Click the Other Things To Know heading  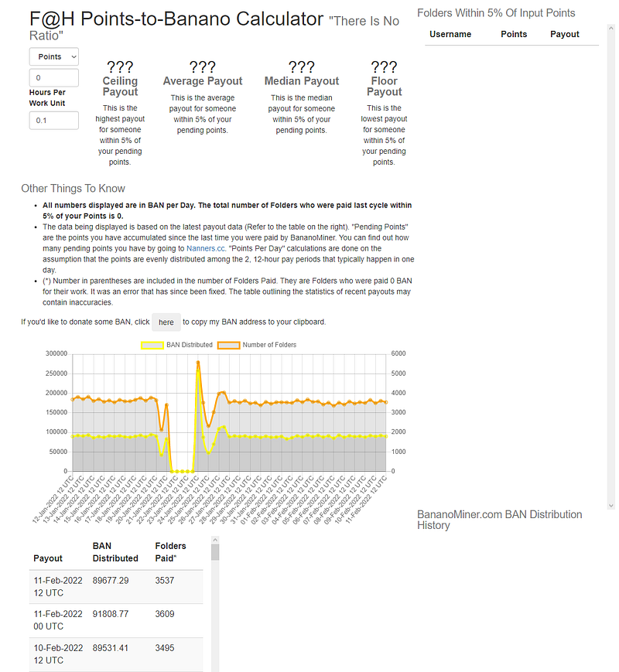pyautogui.click(x=73, y=189)
